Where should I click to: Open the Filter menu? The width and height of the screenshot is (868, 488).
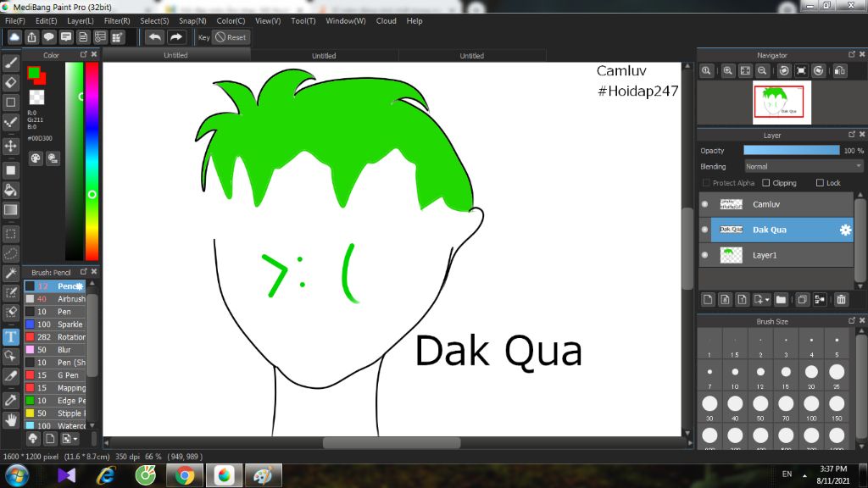click(x=117, y=21)
